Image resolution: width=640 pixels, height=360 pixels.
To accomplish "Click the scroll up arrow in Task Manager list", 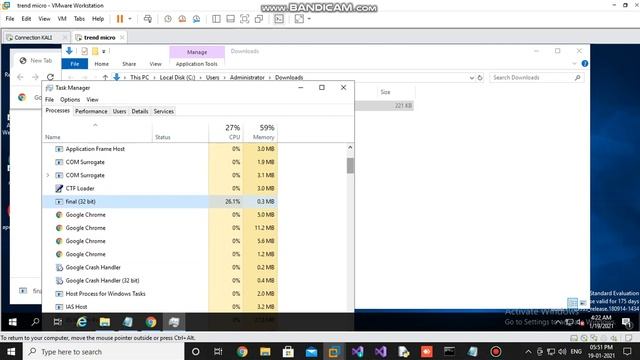I will click(350, 147).
